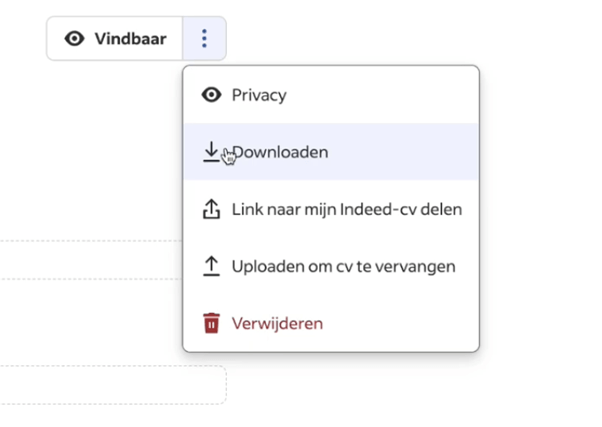The height and width of the screenshot is (427, 602).
Task: Click the red trash can icon
Action: tap(211, 324)
